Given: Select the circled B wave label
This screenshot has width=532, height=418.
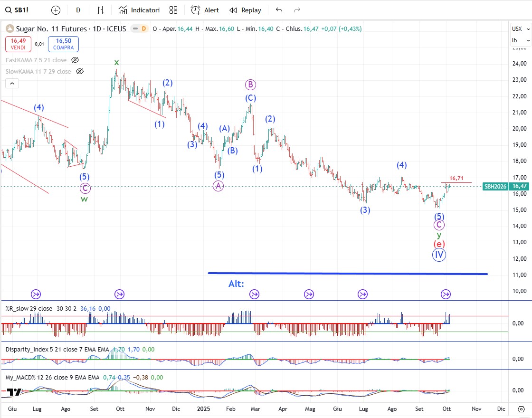Looking at the screenshot, I should coord(250,85).
